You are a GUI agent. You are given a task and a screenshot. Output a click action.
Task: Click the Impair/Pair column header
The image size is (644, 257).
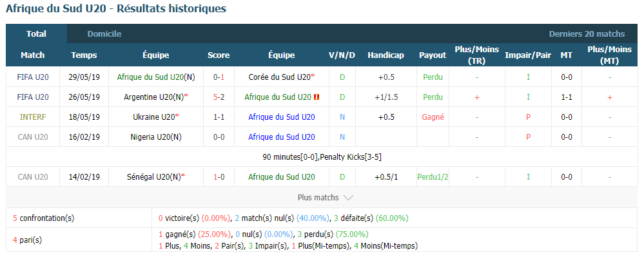point(528,55)
